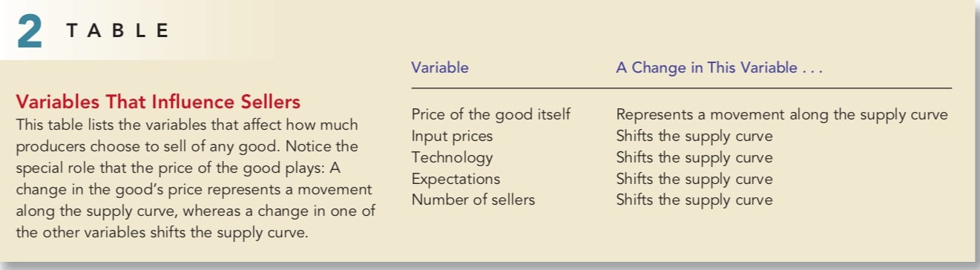Screen dimensions: 980x270
Task: Click 'Represents a movement along the supply curve'
Action: [x=782, y=115]
